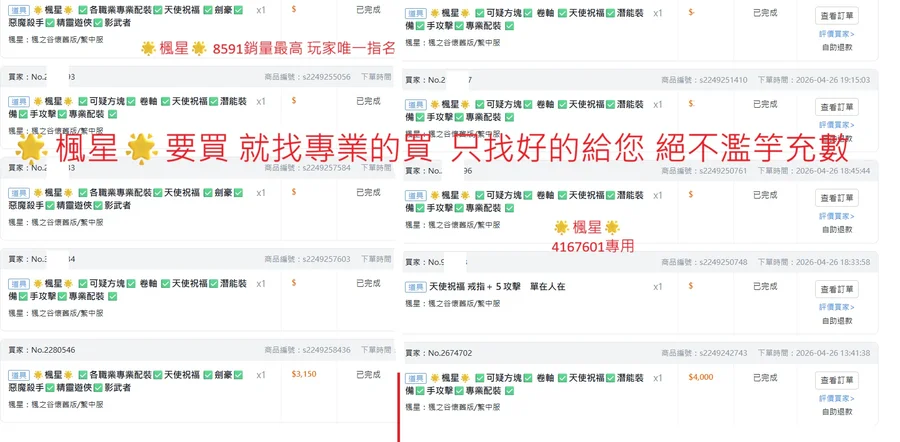The height and width of the screenshot is (442, 900).
Task: View order details for s2249242743
Action: pyautogui.click(x=837, y=380)
